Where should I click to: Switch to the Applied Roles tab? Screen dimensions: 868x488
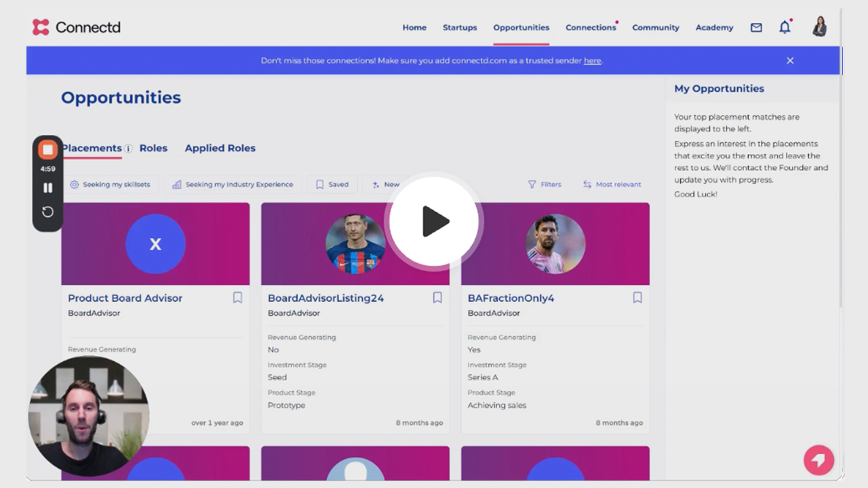click(x=220, y=148)
